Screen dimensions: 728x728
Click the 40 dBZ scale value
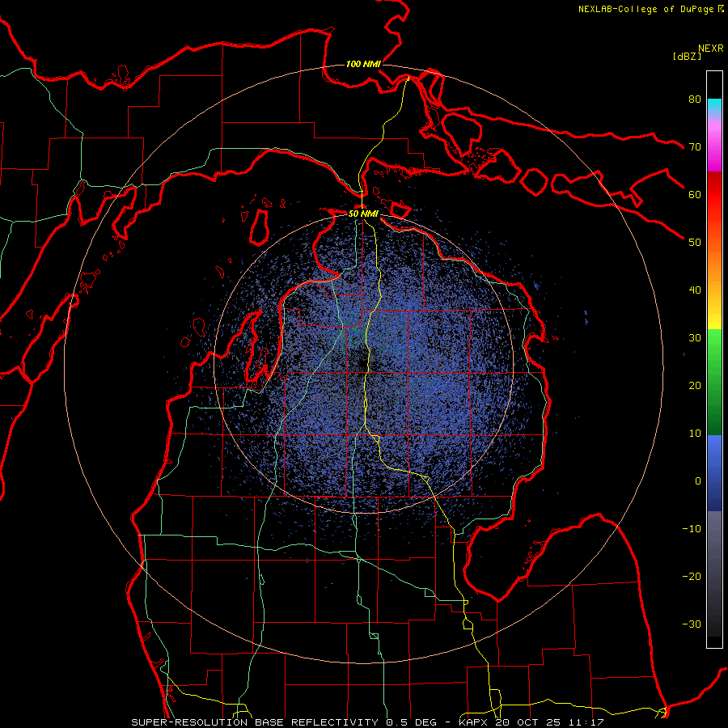[x=695, y=290]
